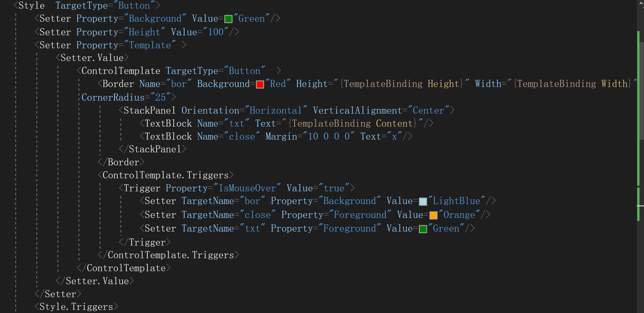Screen dimensions: 644x313
Task: Open the LightBlue color swatch preview
Action: pos(423,202)
